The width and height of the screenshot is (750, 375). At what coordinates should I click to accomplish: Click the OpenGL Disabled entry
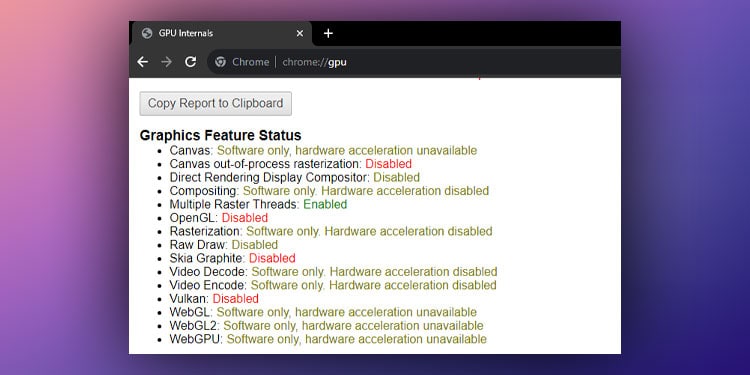[219, 218]
